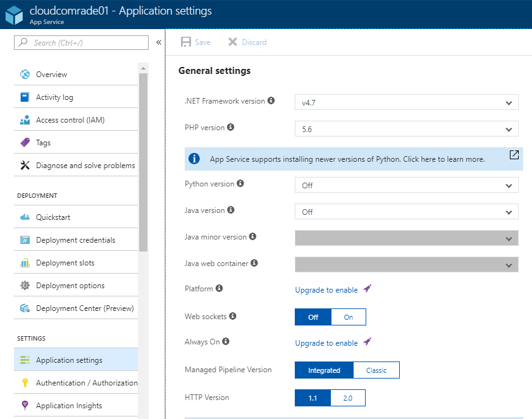This screenshot has height=419, width=532.
Task: Open Access control (IAM)
Action: click(x=76, y=120)
